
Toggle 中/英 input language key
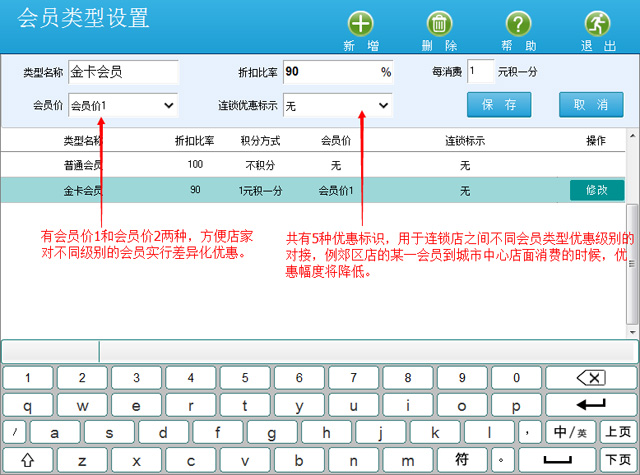pos(570,433)
